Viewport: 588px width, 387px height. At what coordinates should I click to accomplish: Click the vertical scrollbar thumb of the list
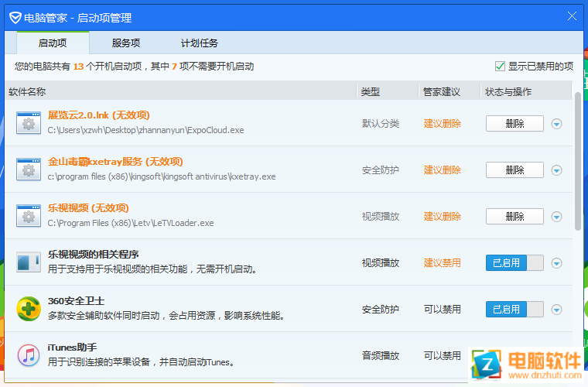click(x=578, y=161)
